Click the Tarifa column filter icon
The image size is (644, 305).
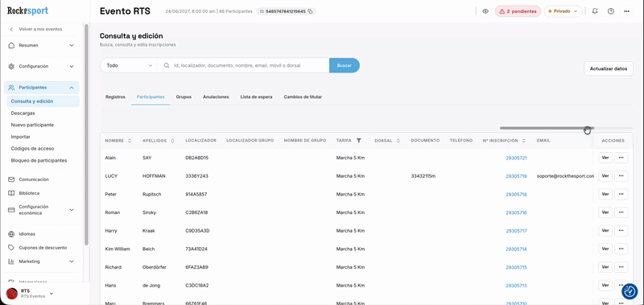pos(358,140)
